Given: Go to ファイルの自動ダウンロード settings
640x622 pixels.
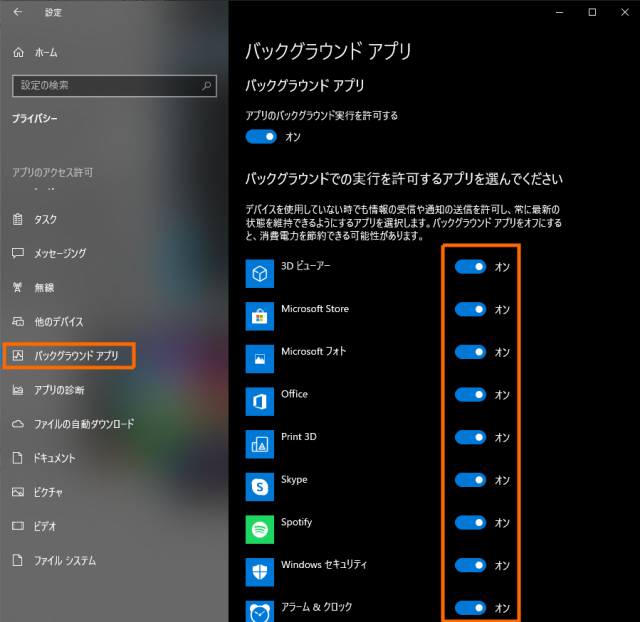Looking at the screenshot, I should (83, 423).
